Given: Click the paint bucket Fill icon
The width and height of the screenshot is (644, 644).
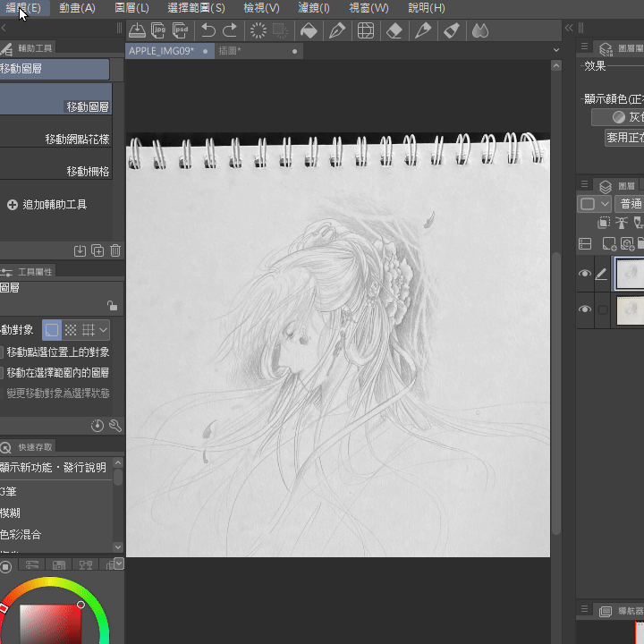Looking at the screenshot, I should (x=309, y=30).
